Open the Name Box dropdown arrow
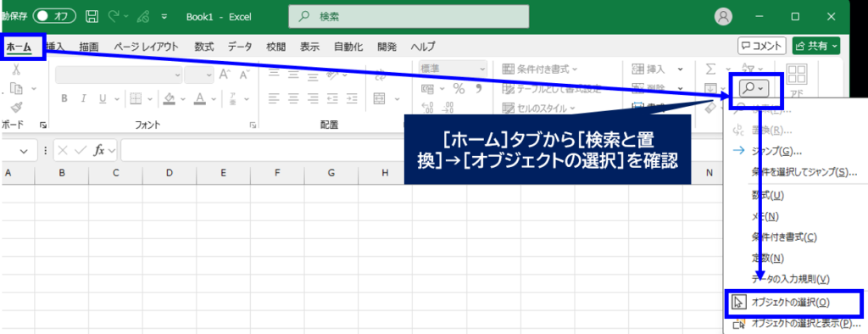868x334 pixels. click(x=25, y=151)
